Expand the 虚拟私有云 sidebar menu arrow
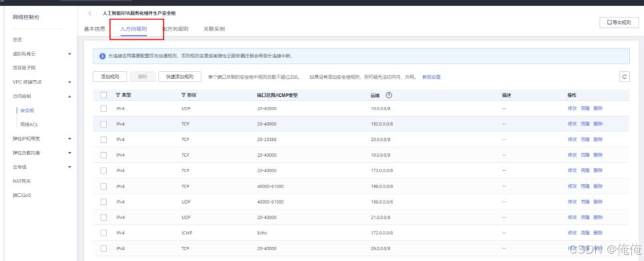The image size is (644, 261). 69,54
